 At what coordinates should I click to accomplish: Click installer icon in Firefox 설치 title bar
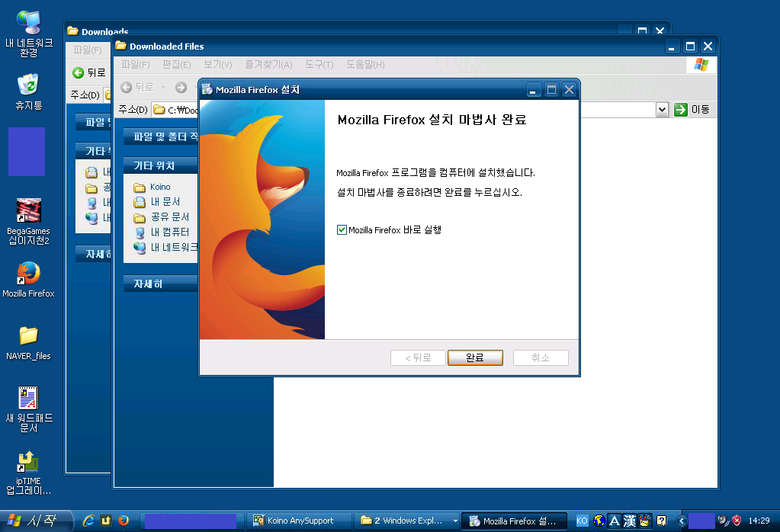click(x=207, y=89)
